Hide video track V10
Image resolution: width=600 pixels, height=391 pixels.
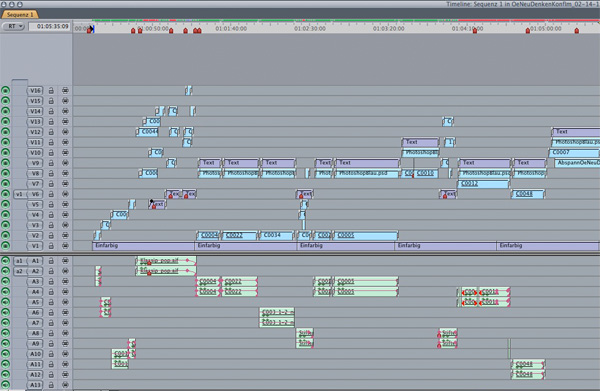pyautogui.click(x=5, y=153)
